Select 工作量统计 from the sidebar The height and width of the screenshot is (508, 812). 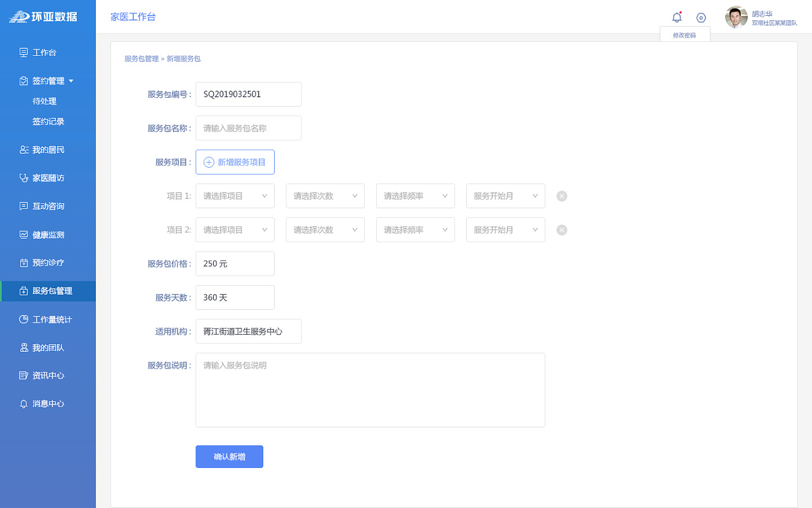[x=46, y=319]
